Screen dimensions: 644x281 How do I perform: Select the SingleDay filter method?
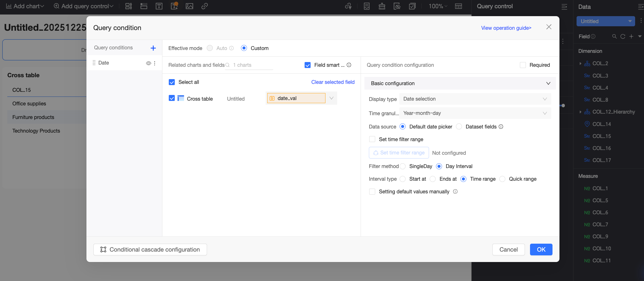(x=403, y=166)
